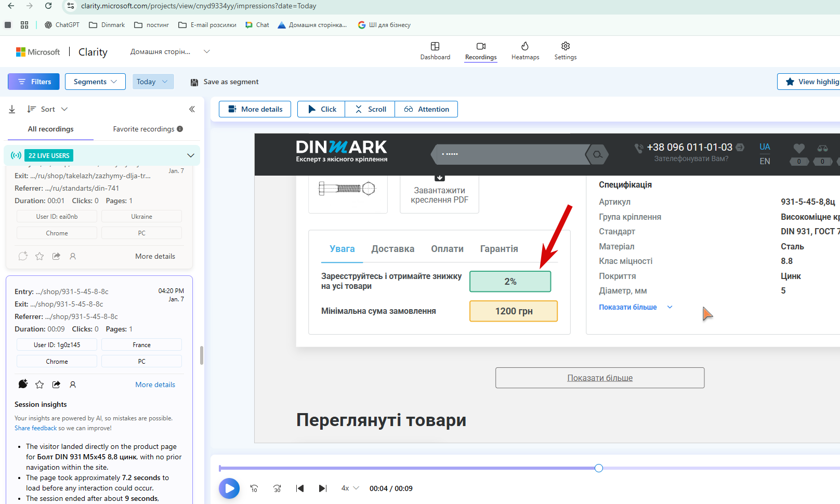
Task: Open More details for eai0nb recording
Action: click(x=155, y=256)
